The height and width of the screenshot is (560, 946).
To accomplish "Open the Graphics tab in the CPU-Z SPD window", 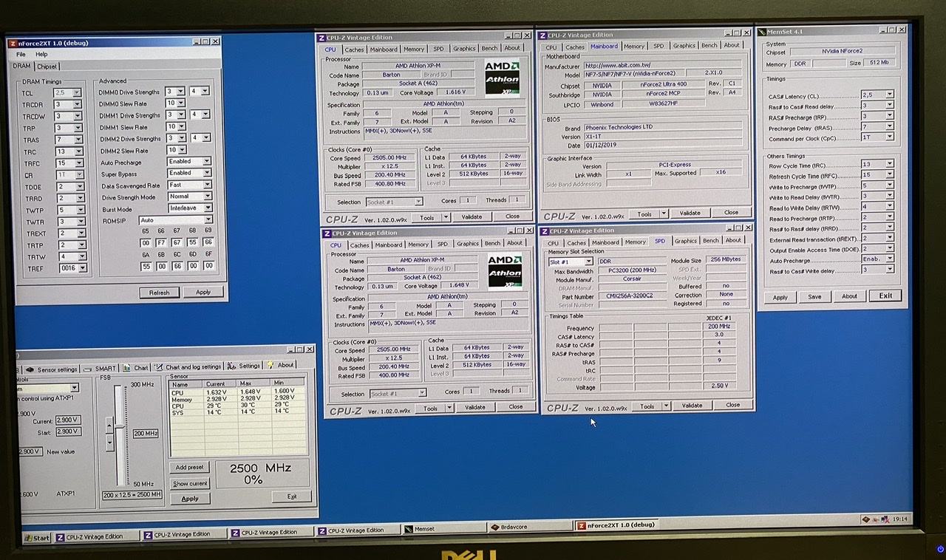I will click(685, 240).
